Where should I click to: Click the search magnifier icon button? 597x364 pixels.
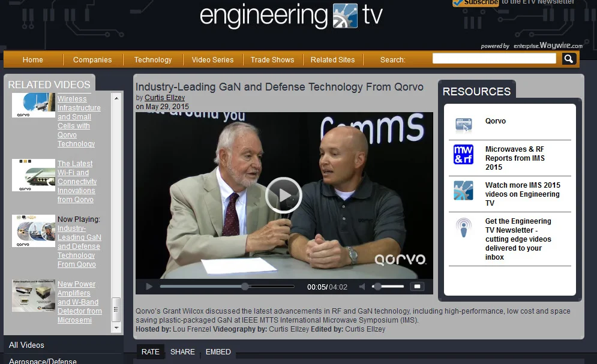point(569,59)
